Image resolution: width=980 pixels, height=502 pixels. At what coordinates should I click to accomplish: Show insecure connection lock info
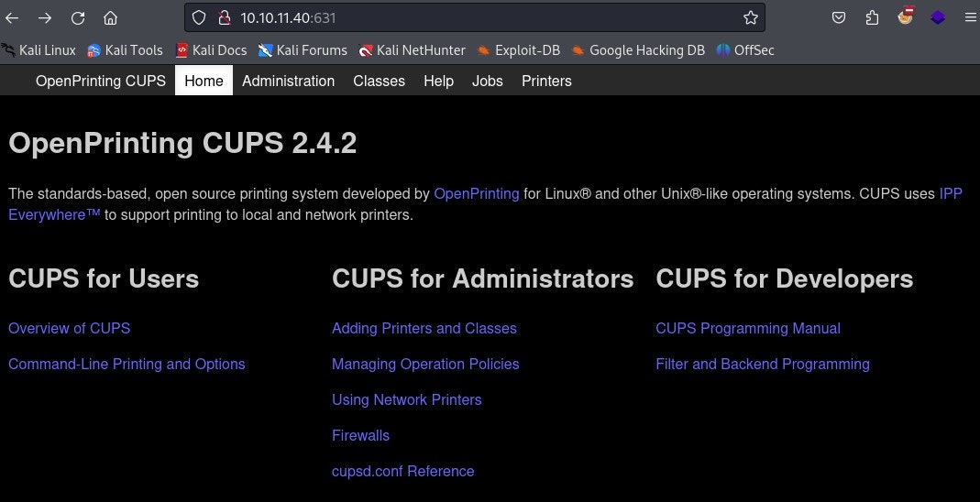pyautogui.click(x=225, y=17)
